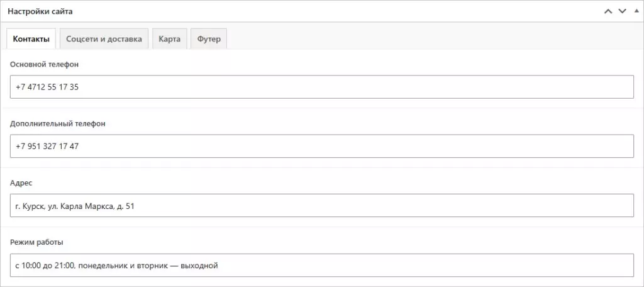Viewport: 644px width, 287px height.
Task: Move the Настройки сайта panel up
Action: (608, 11)
